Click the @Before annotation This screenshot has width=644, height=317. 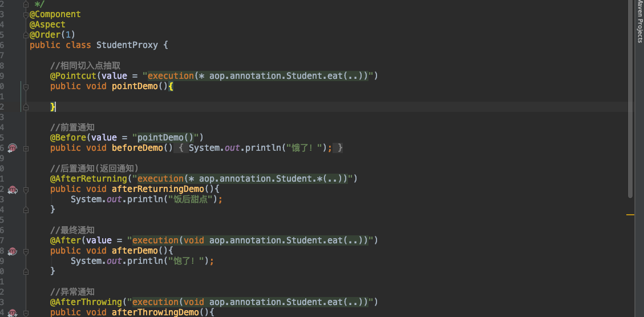(68, 138)
